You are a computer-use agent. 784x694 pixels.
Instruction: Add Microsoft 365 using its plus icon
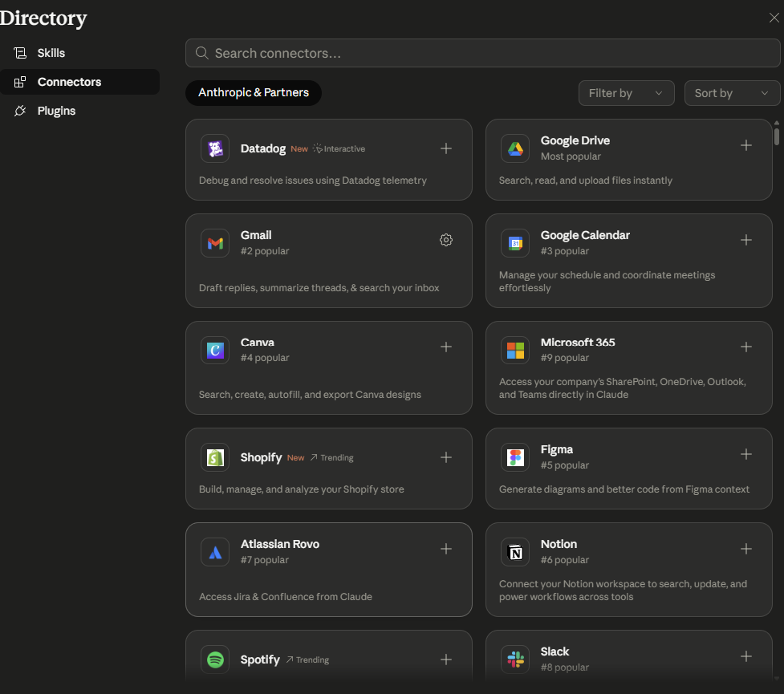746,347
